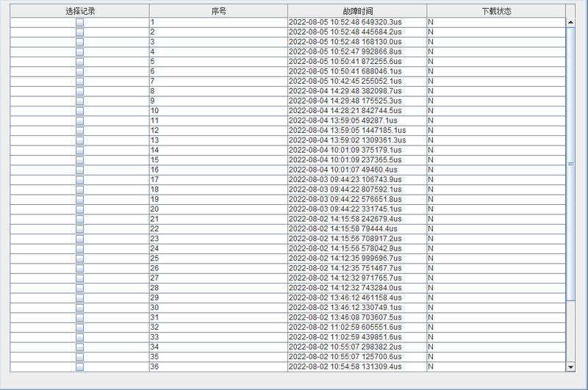Check the box for record 10

coord(79,111)
